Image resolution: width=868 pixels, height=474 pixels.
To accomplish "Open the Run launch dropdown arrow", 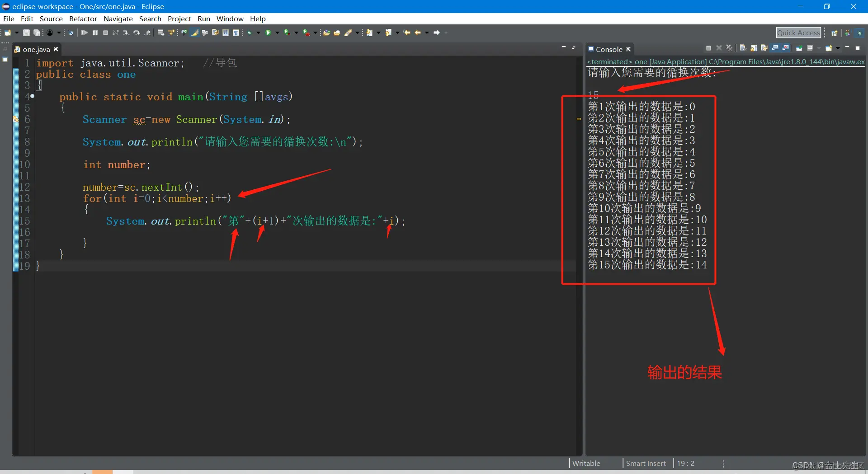I will 277,33.
